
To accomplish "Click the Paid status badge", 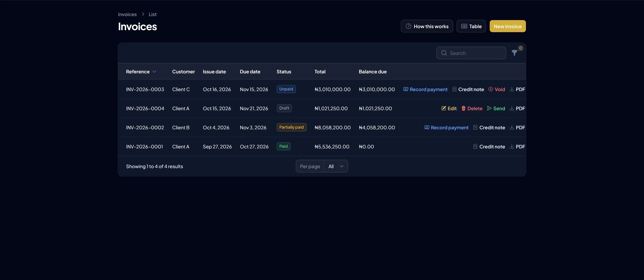I will click(x=283, y=146).
